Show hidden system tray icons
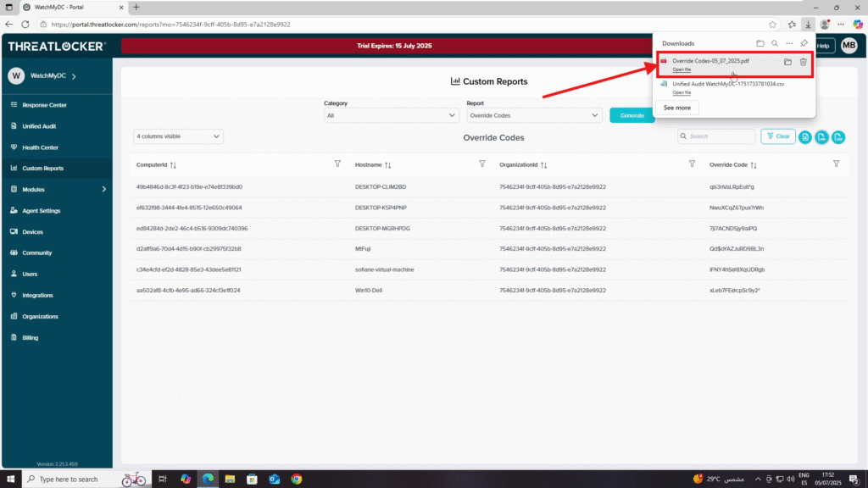868x488 pixels. click(757, 480)
